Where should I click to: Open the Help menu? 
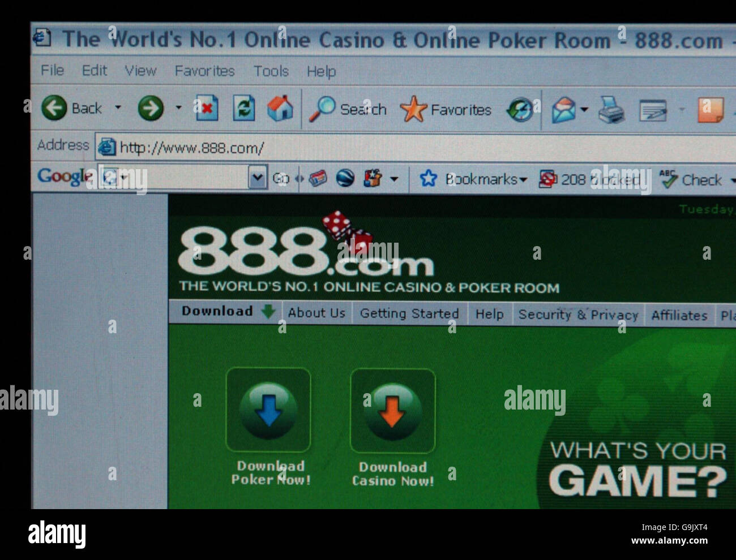321,72
